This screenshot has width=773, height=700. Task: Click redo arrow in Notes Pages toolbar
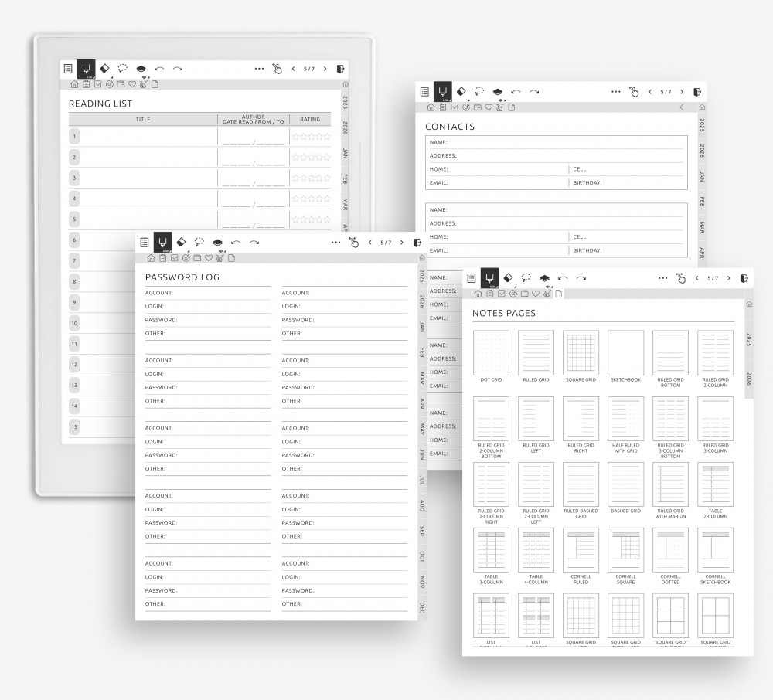581,278
